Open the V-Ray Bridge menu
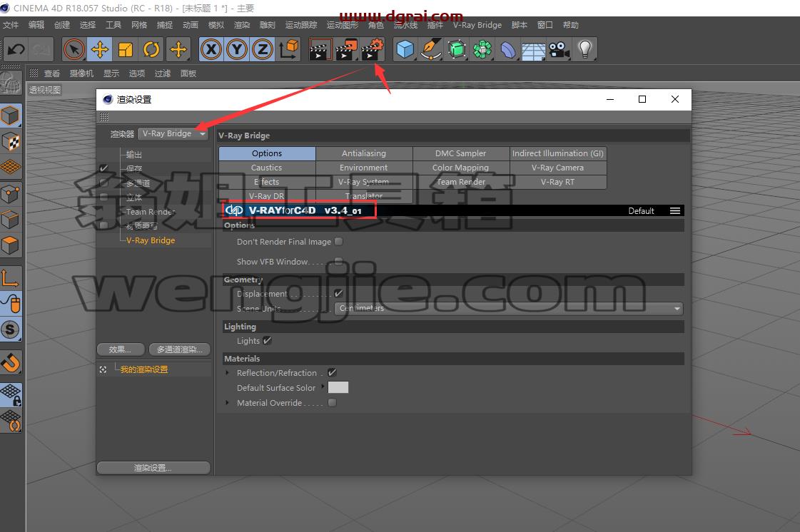Screen dimensions: 800x532 (x=477, y=25)
